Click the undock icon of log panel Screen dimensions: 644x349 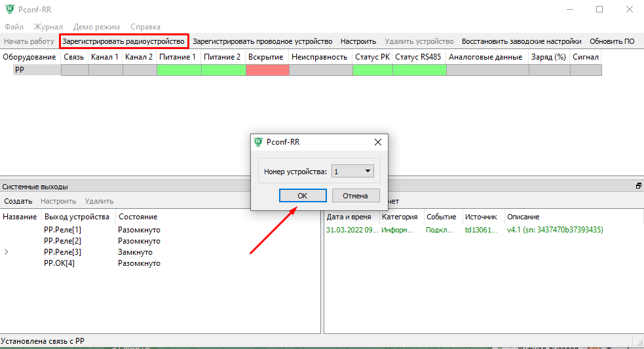point(638,187)
